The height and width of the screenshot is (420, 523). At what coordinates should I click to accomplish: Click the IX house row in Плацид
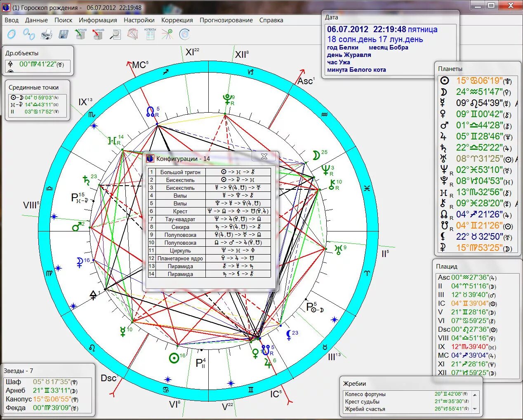467,347
